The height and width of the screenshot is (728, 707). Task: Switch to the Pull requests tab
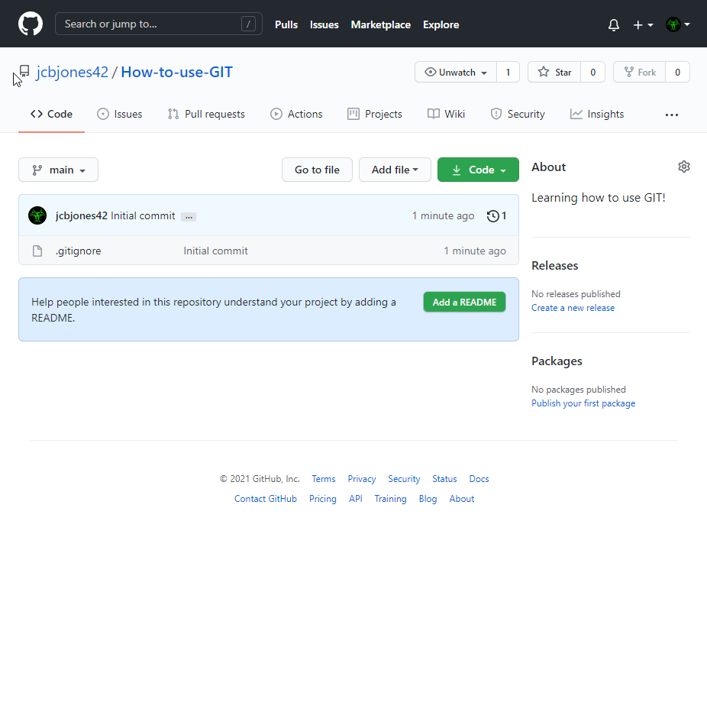(206, 115)
